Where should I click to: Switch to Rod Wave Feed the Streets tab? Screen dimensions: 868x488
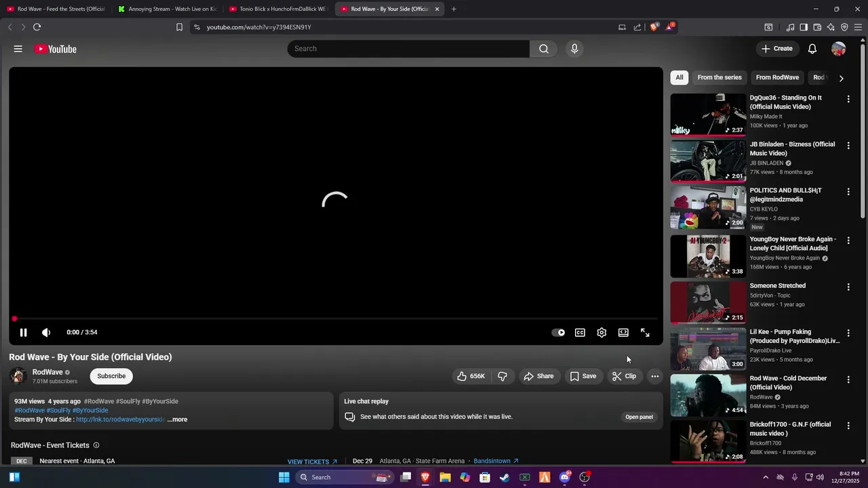[x=56, y=9]
